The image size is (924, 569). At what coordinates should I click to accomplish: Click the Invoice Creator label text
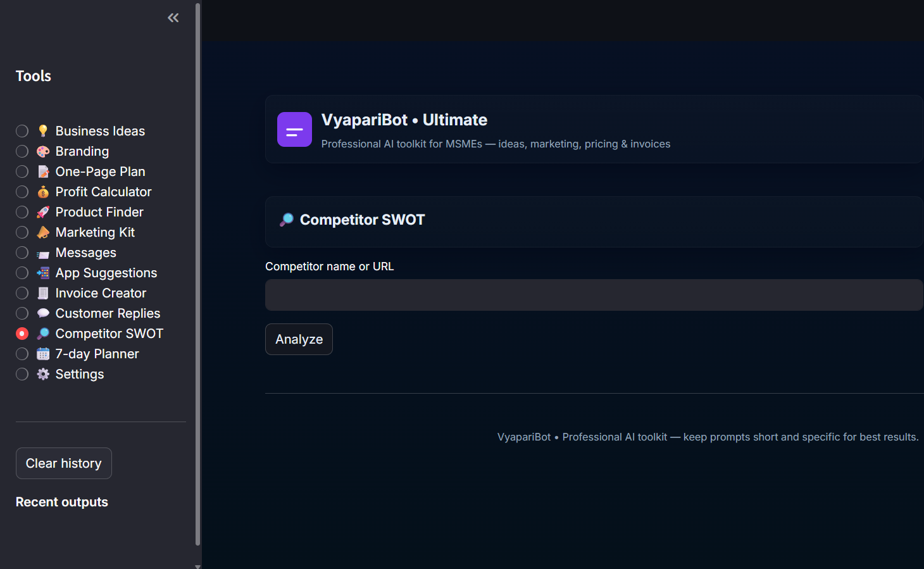point(101,293)
